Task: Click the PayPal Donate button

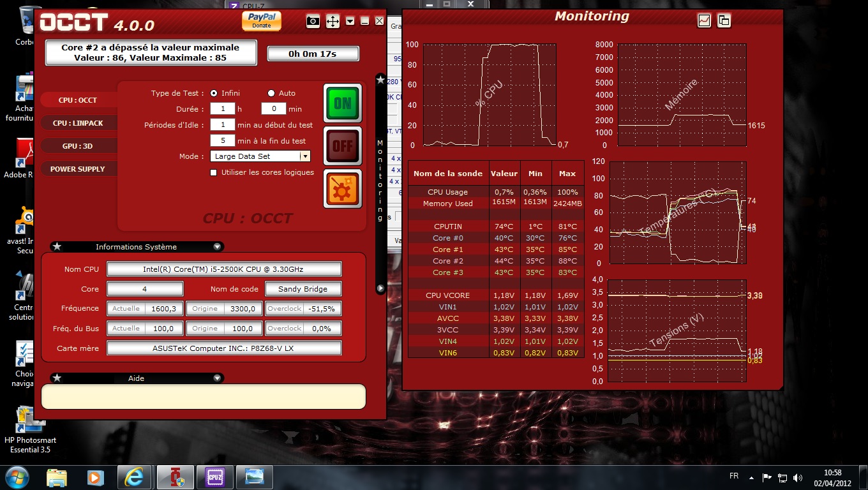Action: 261,20
